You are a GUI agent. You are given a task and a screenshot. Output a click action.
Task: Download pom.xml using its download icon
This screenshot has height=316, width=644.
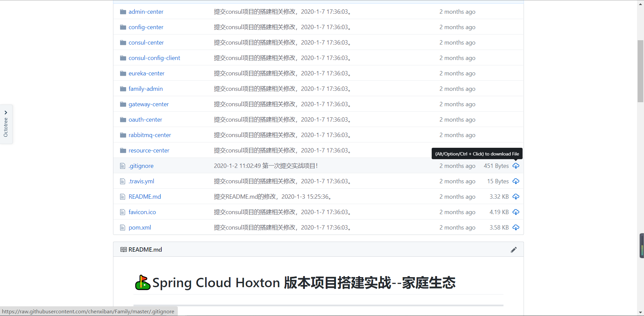pos(516,228)
